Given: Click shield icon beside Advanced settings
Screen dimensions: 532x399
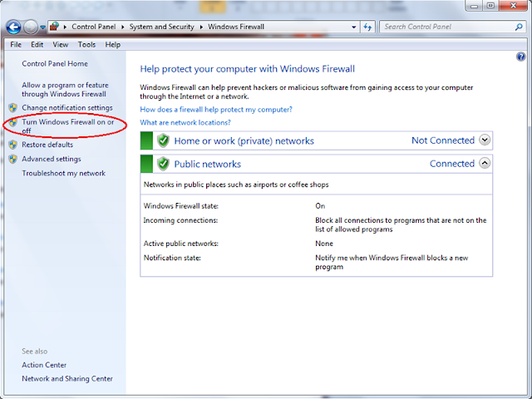Looking at the screenshot, I should tap(13, 159).
